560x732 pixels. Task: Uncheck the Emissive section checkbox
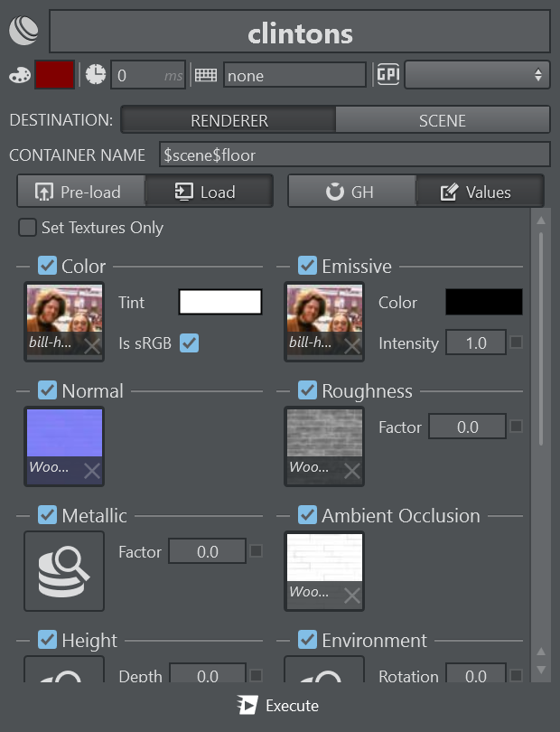pos(307,265)
